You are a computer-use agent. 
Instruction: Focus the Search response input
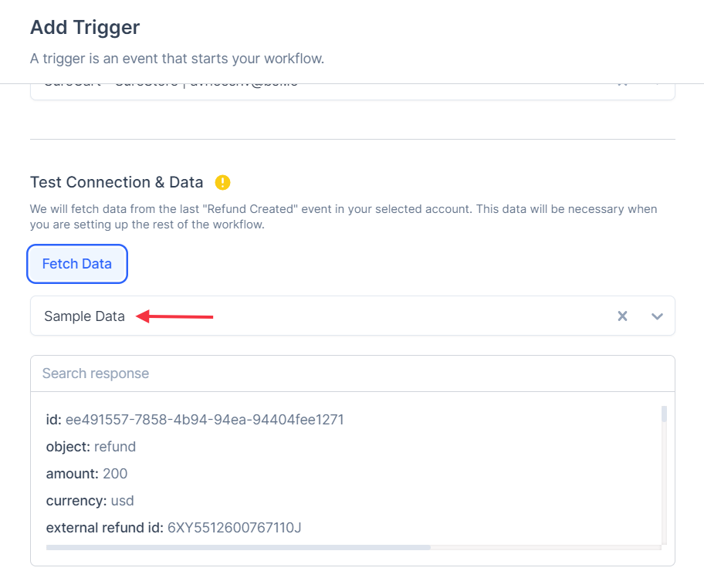point(352,373)
